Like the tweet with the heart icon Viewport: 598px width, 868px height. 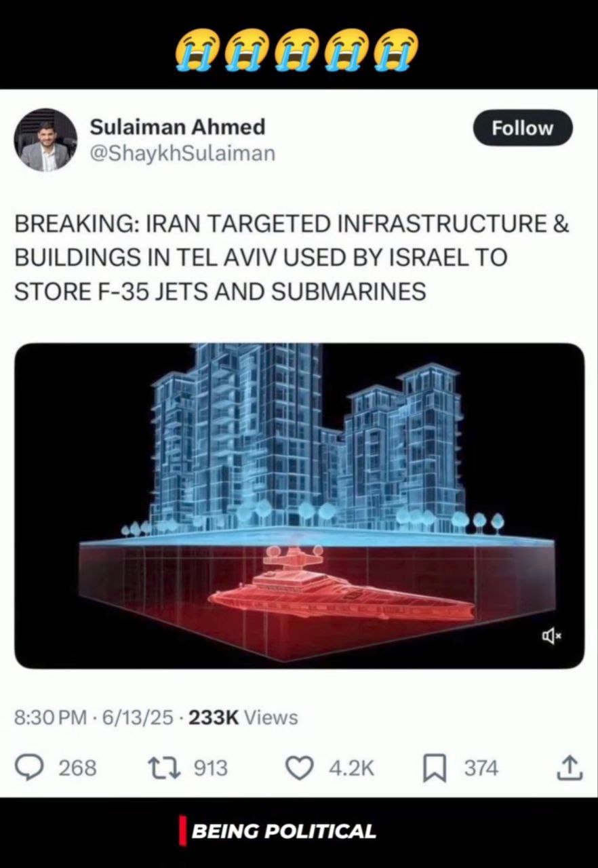coord(299,768)
